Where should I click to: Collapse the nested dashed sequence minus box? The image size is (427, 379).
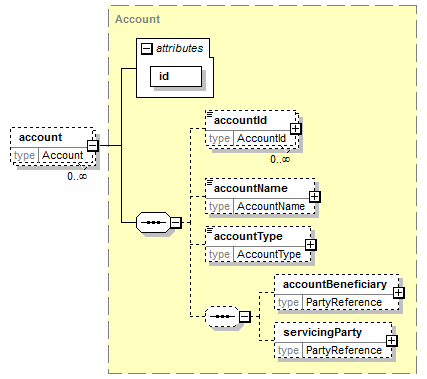[245, 316]
